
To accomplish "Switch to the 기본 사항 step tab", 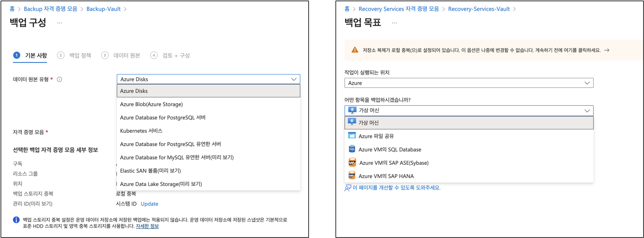I will (30, 55).
